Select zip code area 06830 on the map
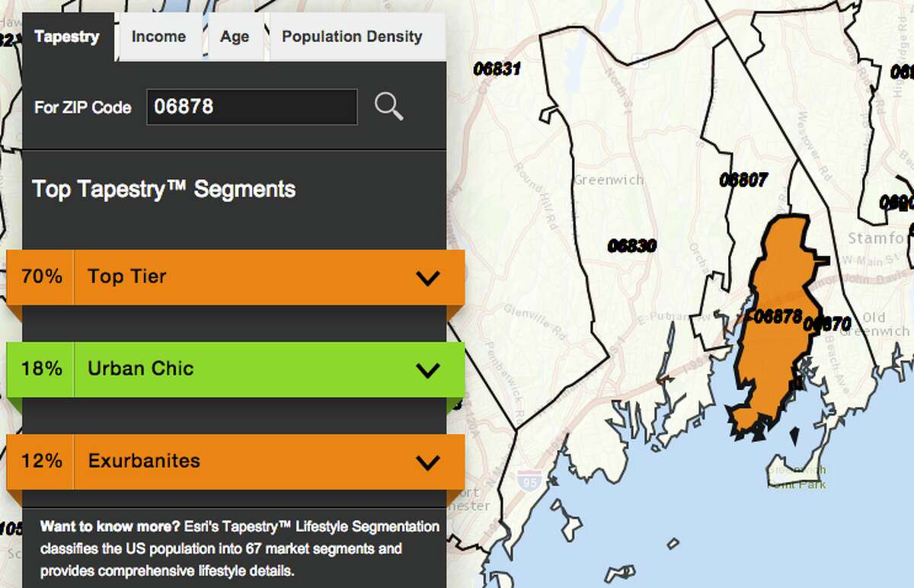The height and width of the screenshot is (588, 914). (x=632, y=246)
